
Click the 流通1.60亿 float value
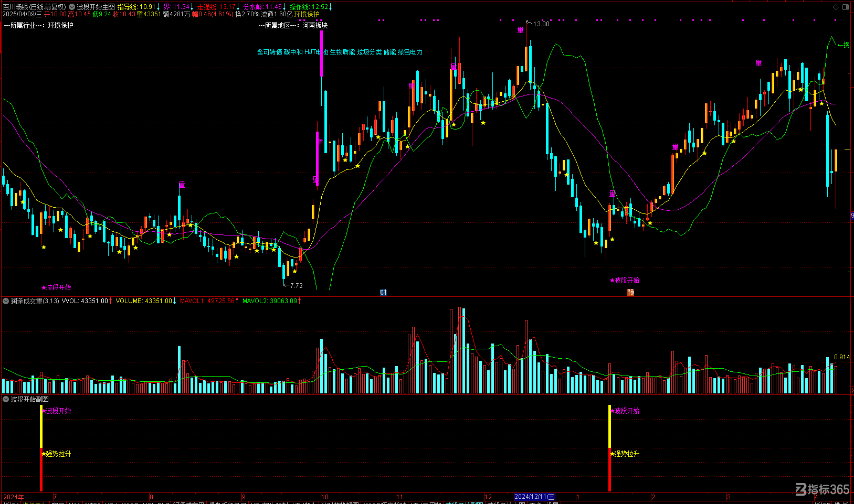click(x=277, y=15)
